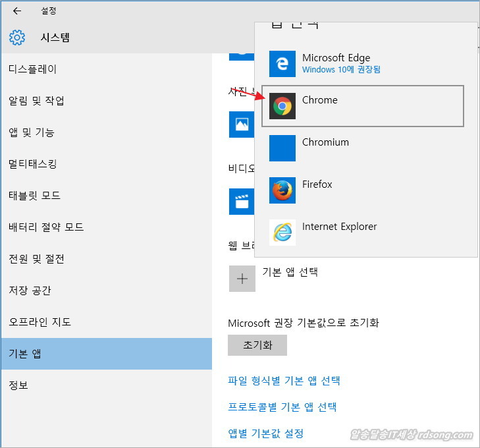Open 앱 및 기능 in the sidebar
This screenshot has height=448, width=480.
32,132
